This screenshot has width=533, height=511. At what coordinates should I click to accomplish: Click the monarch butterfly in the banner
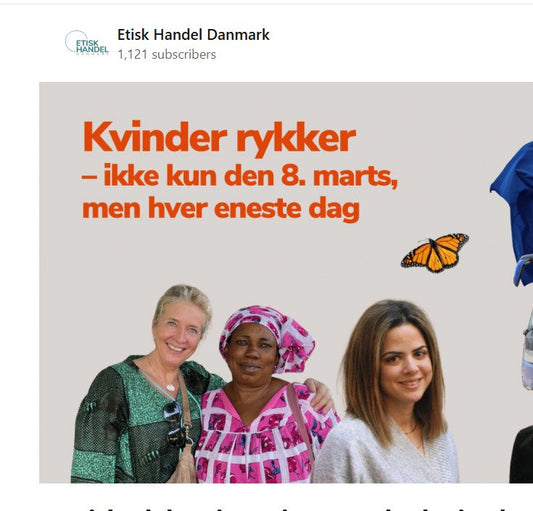[x=435, y=253]
